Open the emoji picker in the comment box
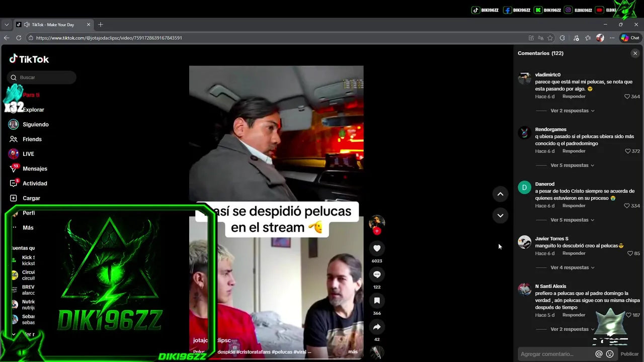 point(610,354)
